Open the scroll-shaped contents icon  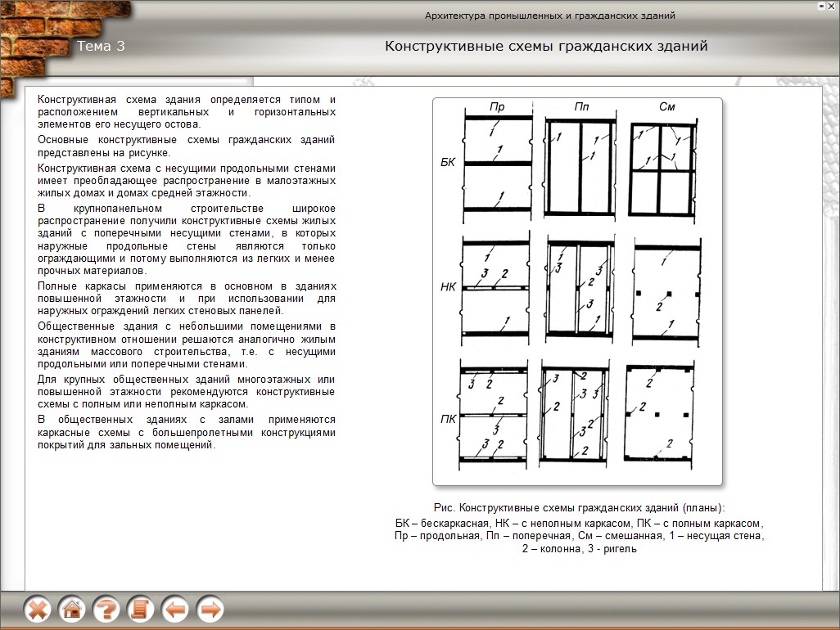pos(141,610)
